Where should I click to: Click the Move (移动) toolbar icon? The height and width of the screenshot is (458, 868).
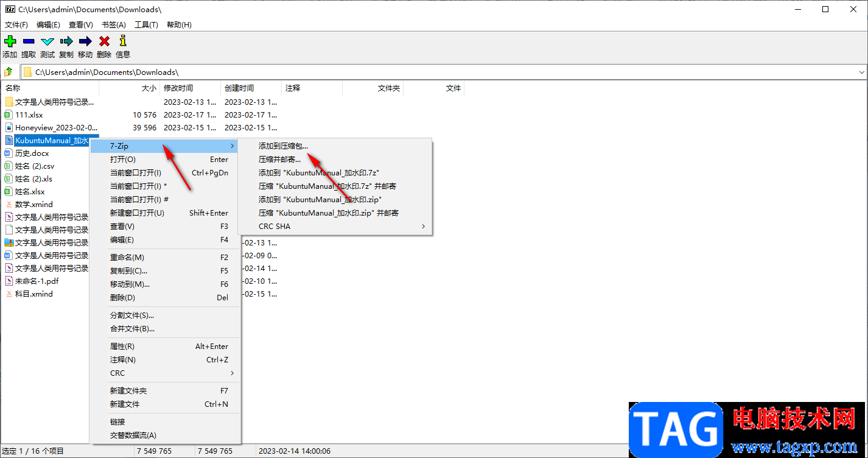pos(85,41)
